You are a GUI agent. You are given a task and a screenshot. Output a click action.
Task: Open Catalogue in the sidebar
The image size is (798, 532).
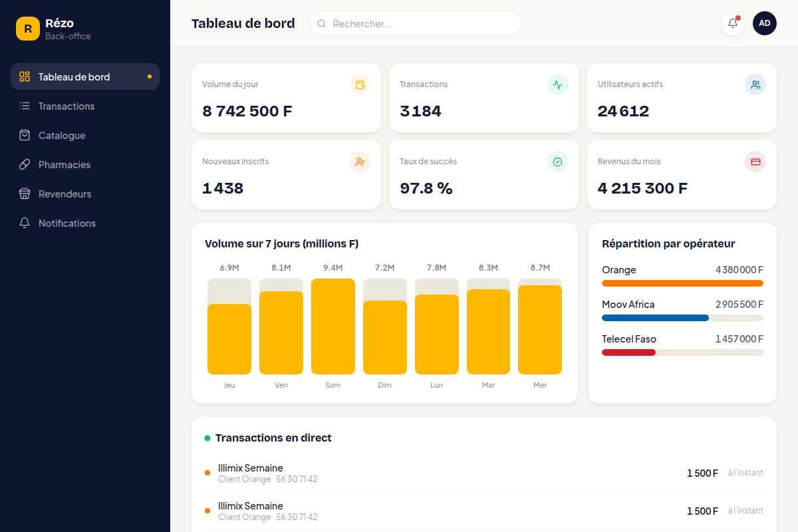(85, 135)
